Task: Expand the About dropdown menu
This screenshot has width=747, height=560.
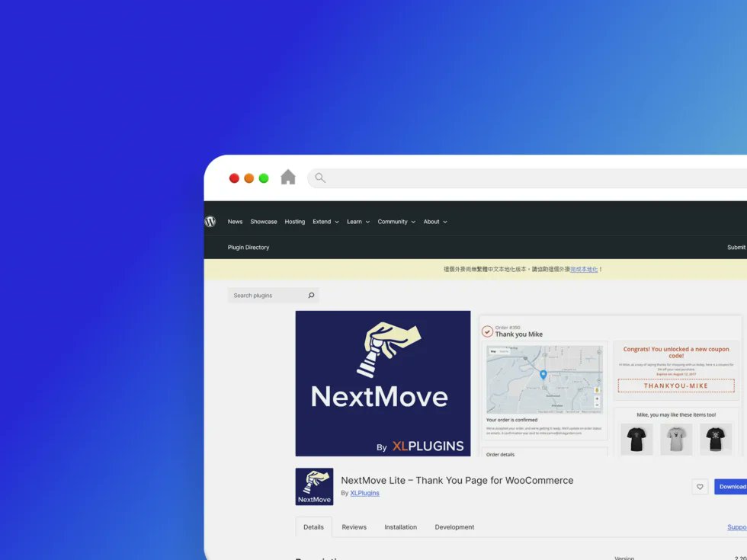Action: click(435, 222)
